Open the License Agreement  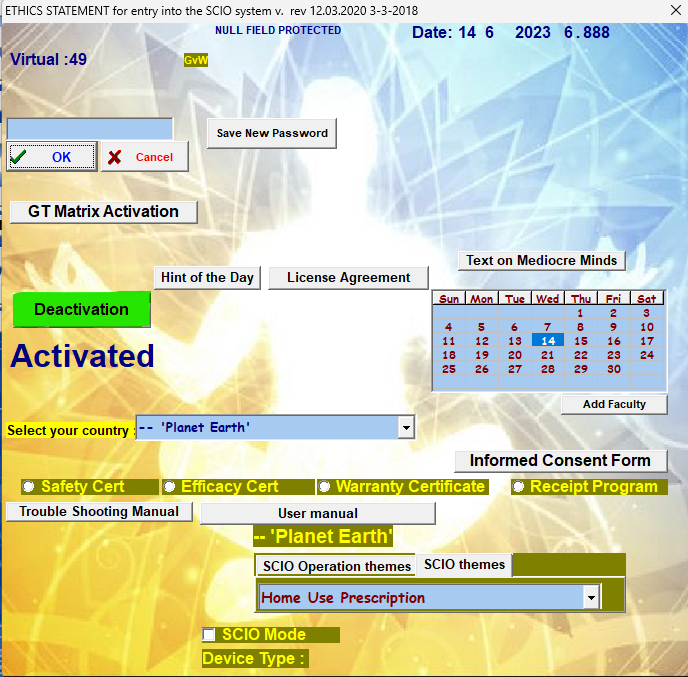(x=348, y=278)
